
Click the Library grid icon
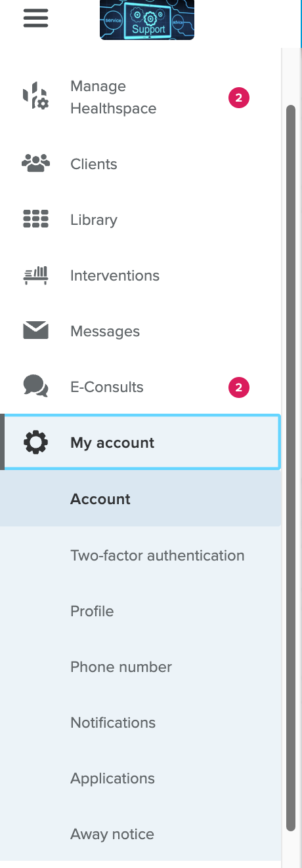click(35, 220)
